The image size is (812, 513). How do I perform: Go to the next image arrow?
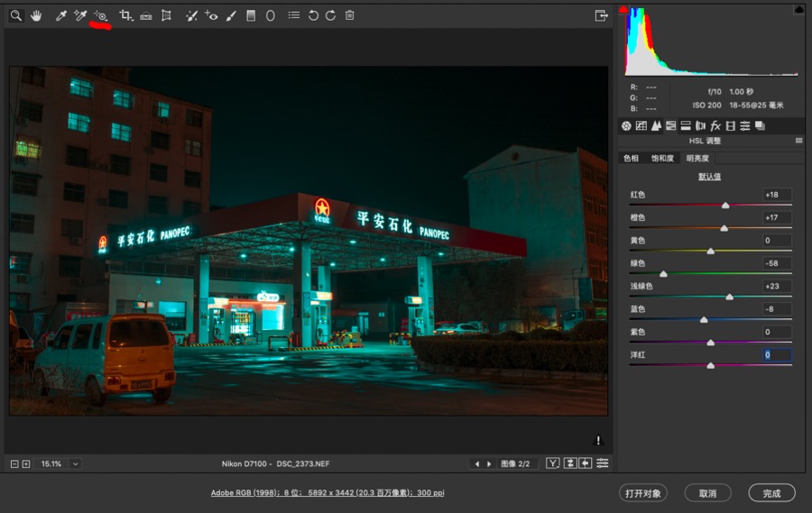coord(488,463)
